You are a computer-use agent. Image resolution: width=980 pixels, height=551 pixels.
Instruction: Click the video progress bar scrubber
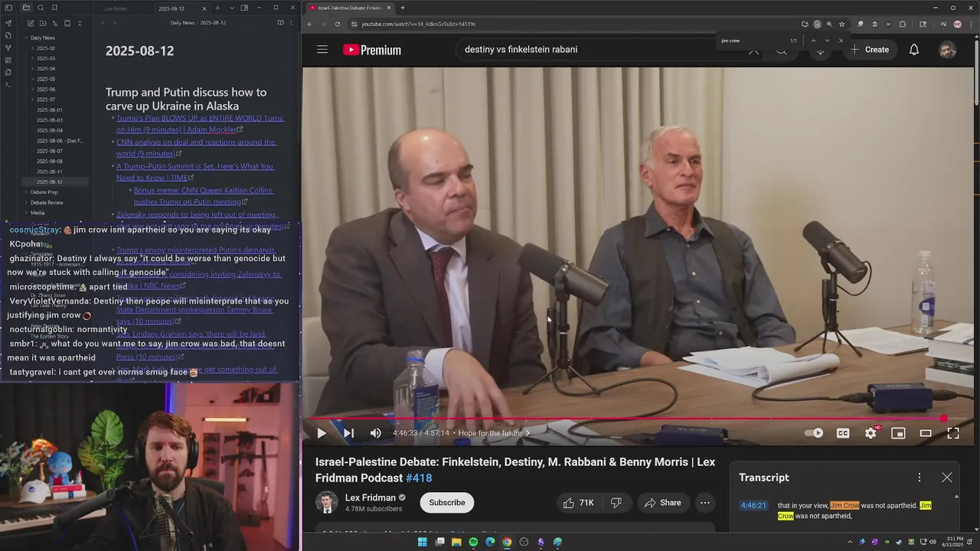[944, 419]
